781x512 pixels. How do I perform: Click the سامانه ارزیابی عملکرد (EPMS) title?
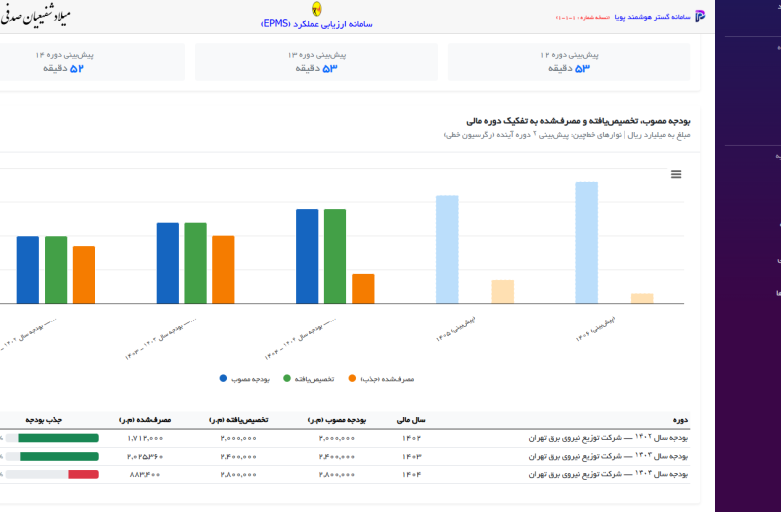(317, 24)
